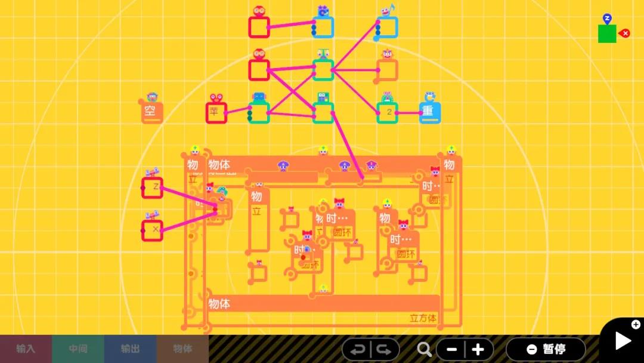Select the green node labeled 2
Screen dimensions: 644x363
[x=387, y=113]
